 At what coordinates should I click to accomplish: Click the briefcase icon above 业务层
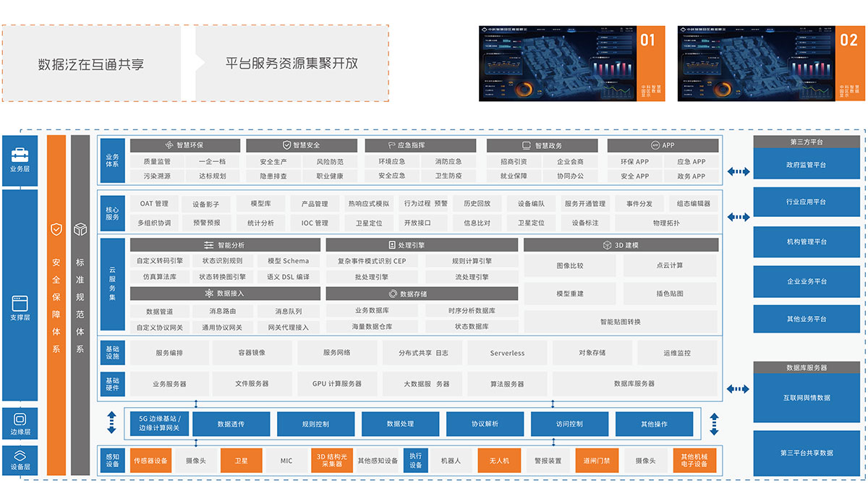click(20, 153)
